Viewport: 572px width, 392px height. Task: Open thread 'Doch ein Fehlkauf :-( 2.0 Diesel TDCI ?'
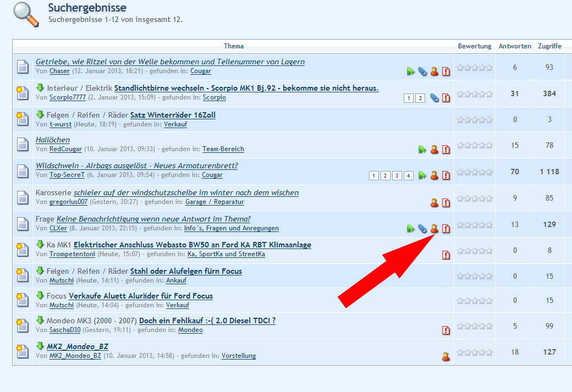tap(207, 321)
